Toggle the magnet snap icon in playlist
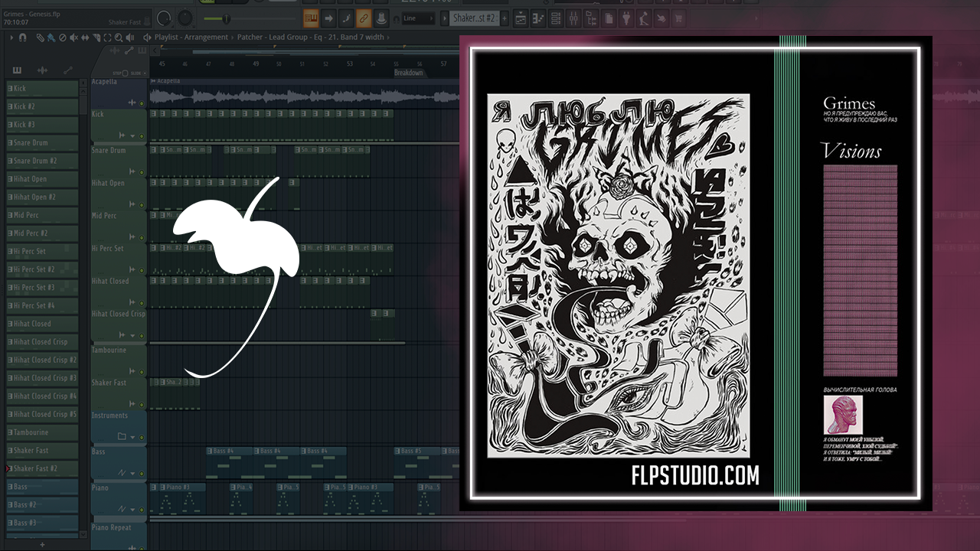 (x=23, y=37)
